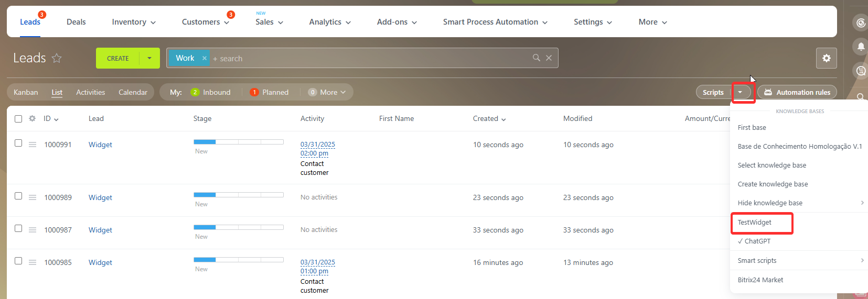Open Automation rules
Image resolution: width=868 pixels, height=299 pixels.
pyautogui.click(x=797, y=92)
